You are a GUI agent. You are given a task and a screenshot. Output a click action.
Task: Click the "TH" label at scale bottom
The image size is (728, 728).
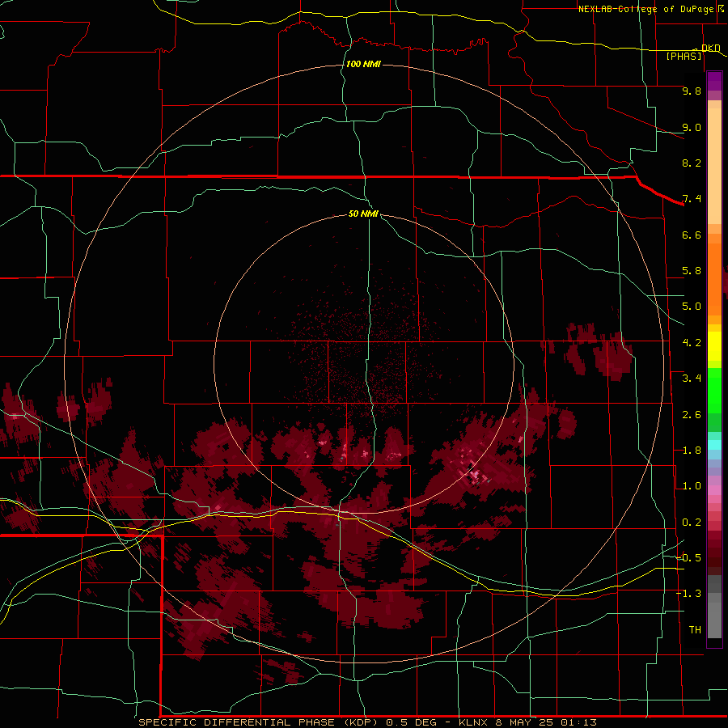click(695, 630)
